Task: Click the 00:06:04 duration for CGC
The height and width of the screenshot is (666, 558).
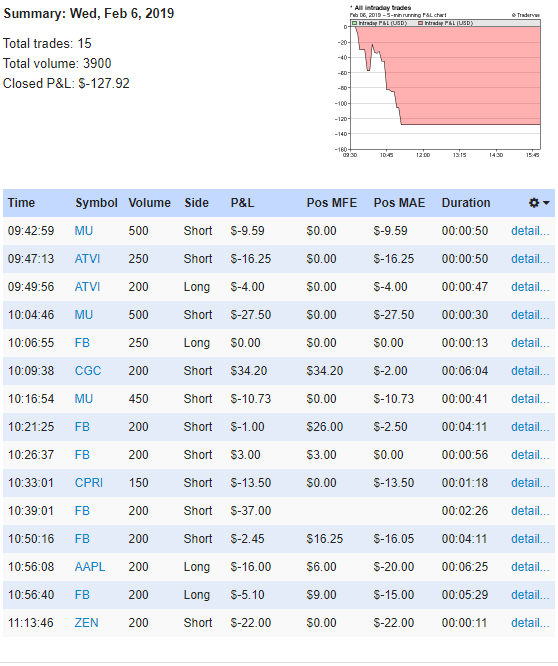Action: [465, 371]
